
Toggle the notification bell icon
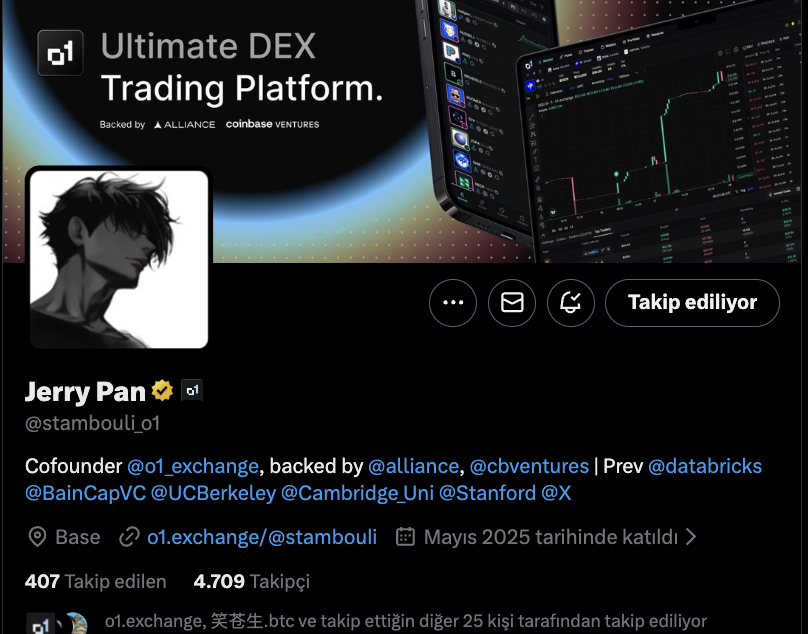[570, 303]
